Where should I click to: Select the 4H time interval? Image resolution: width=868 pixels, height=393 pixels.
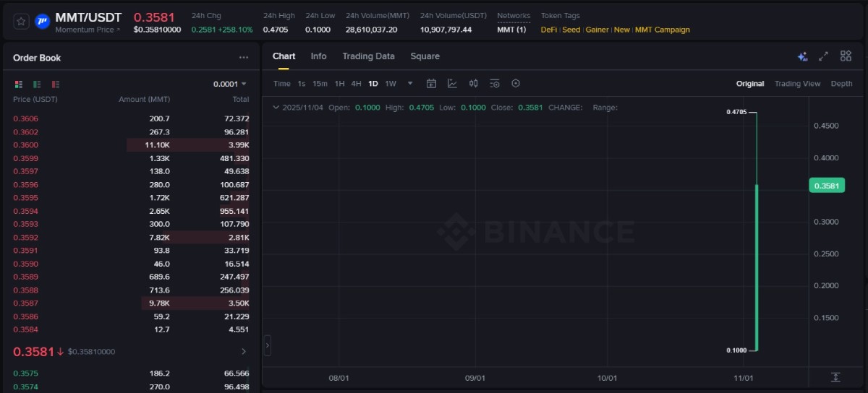[x=356, y=84]
